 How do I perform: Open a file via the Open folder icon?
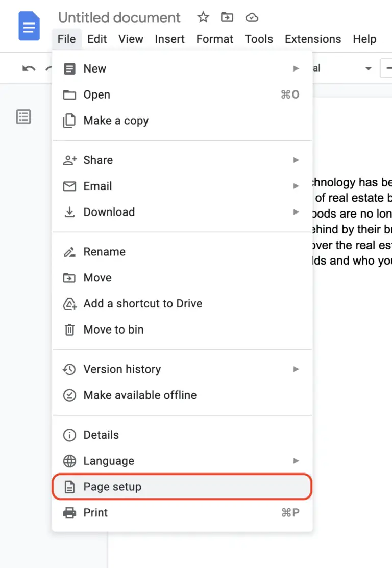(x=69, y=94)
